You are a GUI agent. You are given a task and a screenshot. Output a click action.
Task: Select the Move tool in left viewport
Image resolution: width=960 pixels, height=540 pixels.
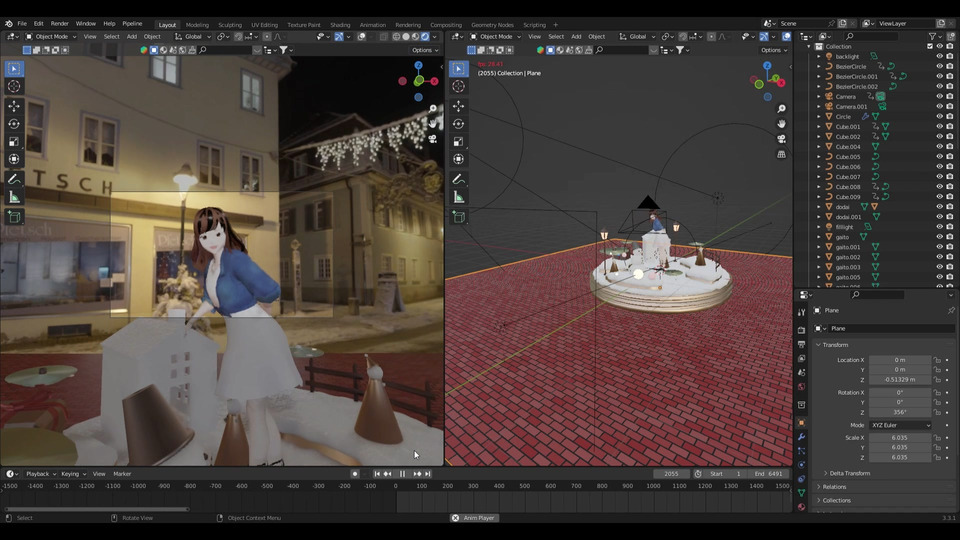(13, 106)
